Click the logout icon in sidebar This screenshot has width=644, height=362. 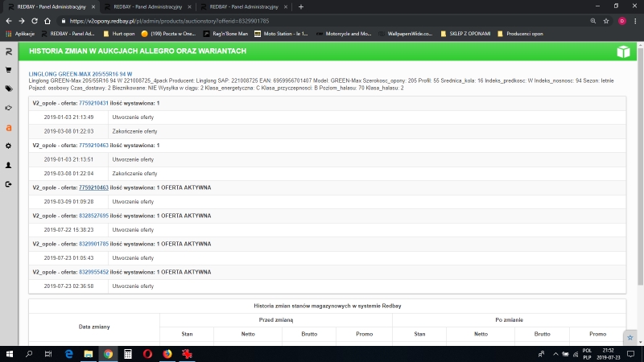coord(8,184)
